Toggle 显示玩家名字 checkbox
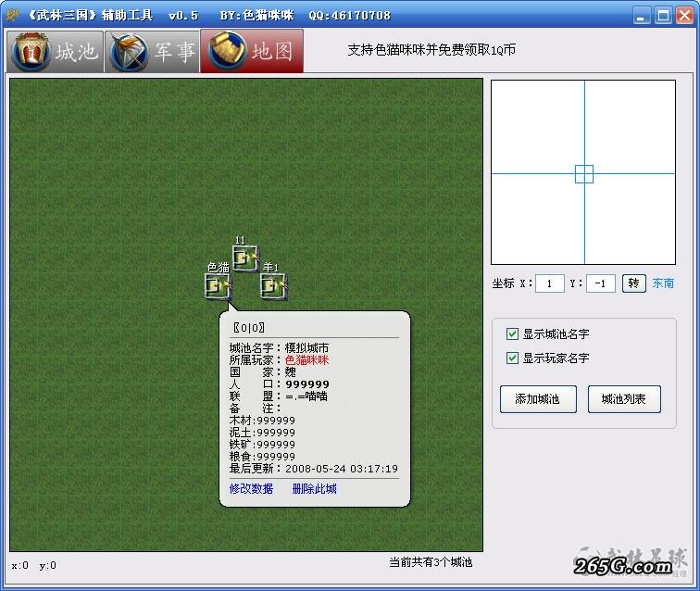 tap(513, 358)
